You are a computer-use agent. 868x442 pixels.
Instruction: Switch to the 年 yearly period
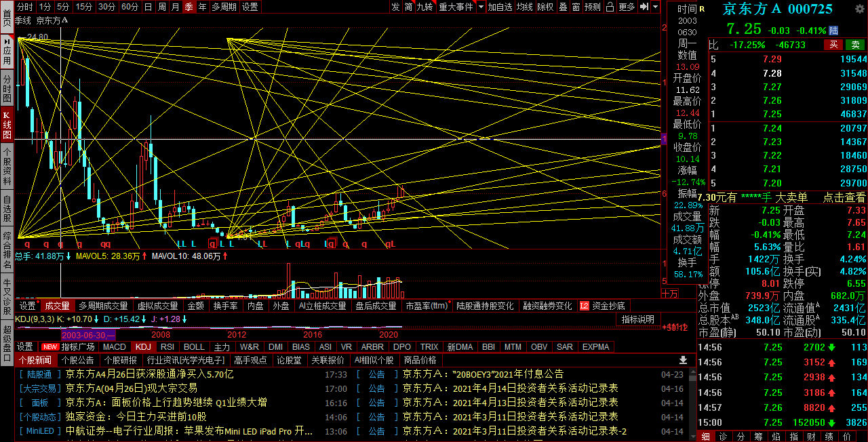tap(202, 7)
